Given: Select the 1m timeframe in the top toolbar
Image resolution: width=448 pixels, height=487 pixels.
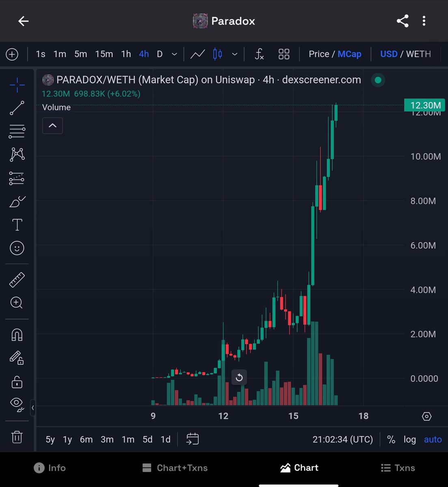Looking at the screenshot, I should [60, 54].
